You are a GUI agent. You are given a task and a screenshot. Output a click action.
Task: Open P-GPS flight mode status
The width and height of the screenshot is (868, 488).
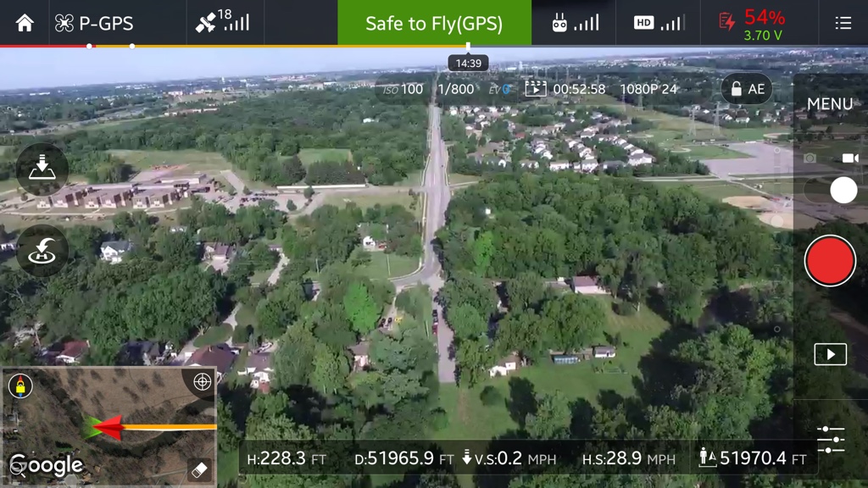[x=94, y=23]
